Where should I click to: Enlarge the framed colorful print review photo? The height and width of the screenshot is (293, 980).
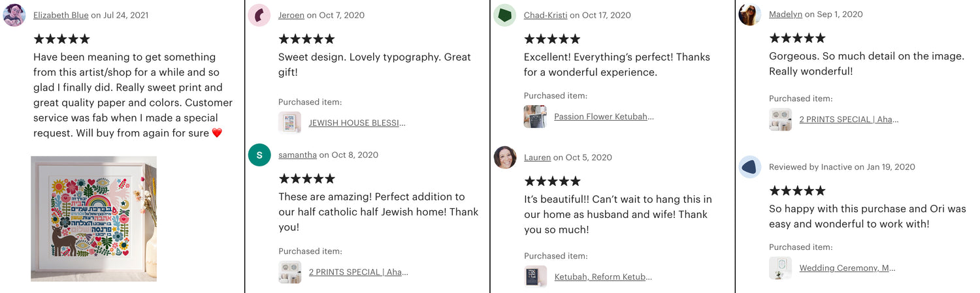point(93,219)
